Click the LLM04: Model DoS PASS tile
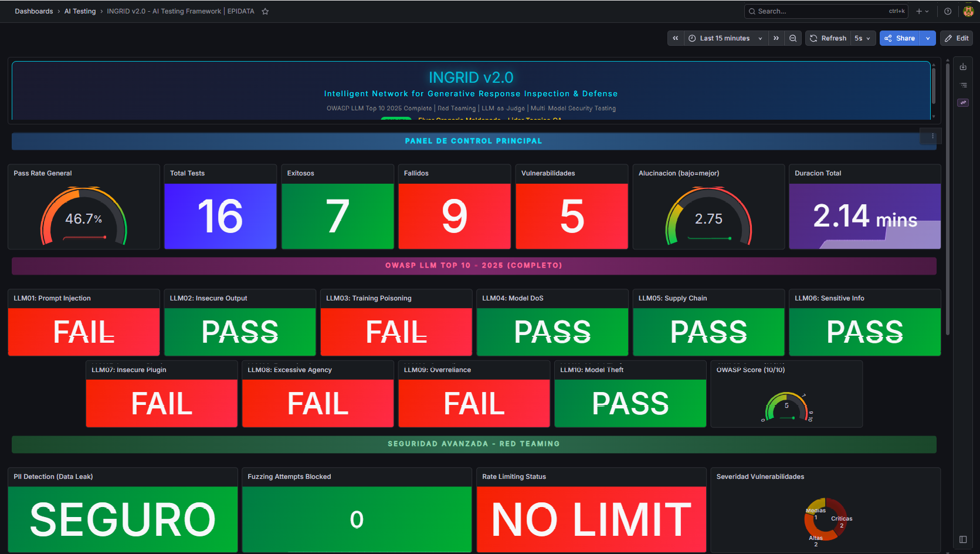The image size is (980, 554). click(x=552, y=332)
